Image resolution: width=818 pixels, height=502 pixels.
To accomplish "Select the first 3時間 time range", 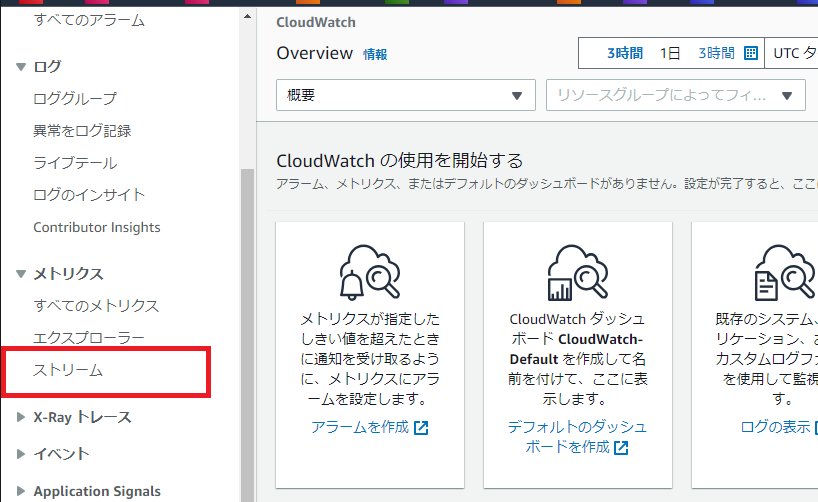I will click(x=624, y=53).
